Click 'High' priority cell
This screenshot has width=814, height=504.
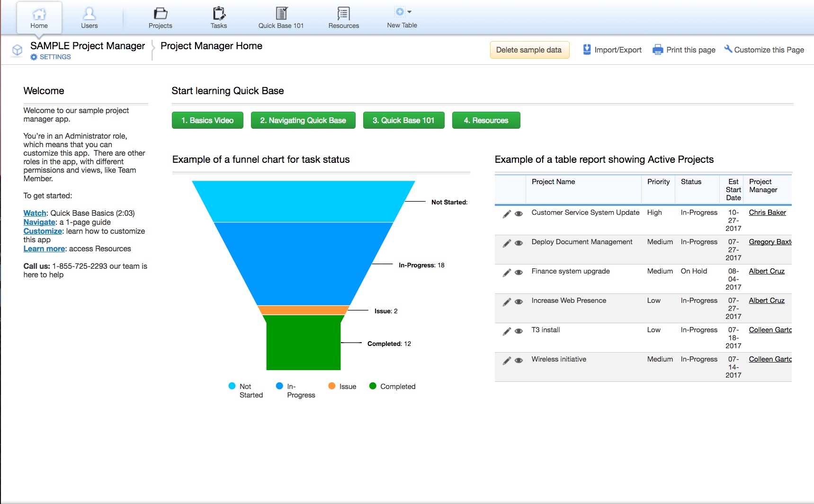(654, 212)
